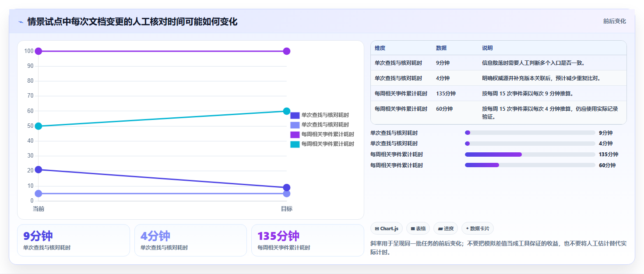Click the purple data point at 当前
The height and width of the screenshot is (274, 644).
coord(39,51)
